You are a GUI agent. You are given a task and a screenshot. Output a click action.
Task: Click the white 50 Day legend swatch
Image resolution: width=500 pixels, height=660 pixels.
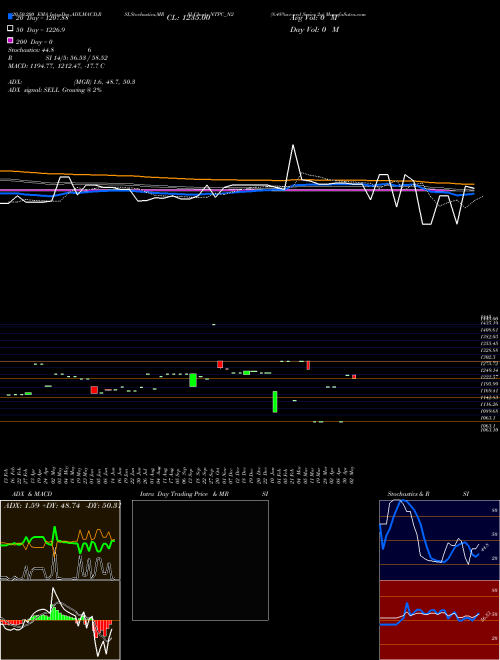(x=10, y=29)
